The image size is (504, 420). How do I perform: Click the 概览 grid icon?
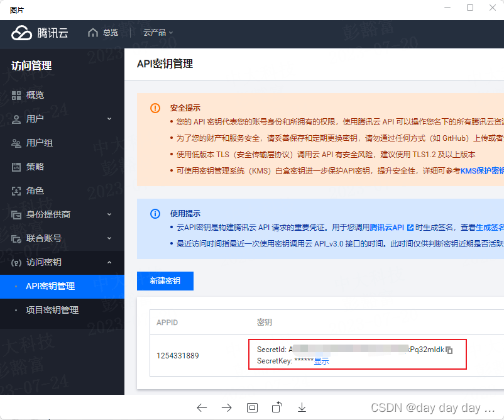16,95
